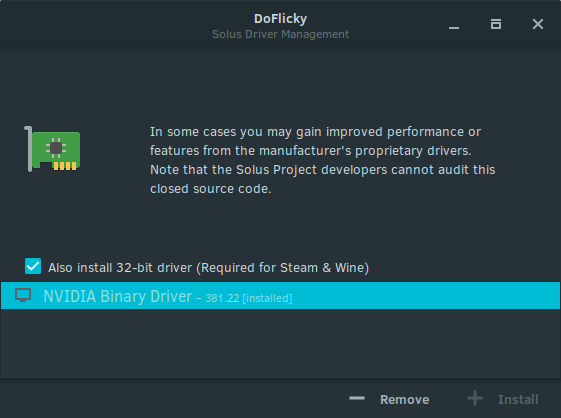Viewport: 561px width, 418px height.
Task: Click the Install button label
Action: (518, 399)
